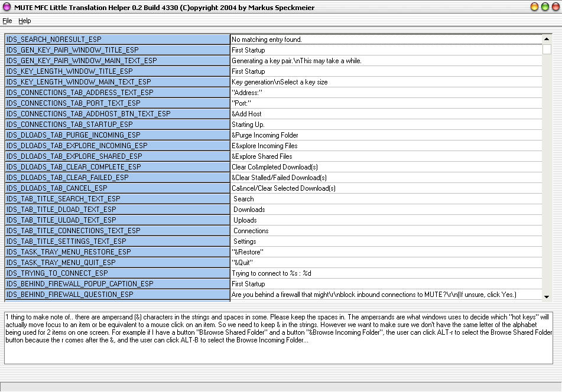Select IDS_DLOADS_TAB_PURGE_INCOMING_ESP key
The height and width of the screenshot is (392, 562).
118,135
